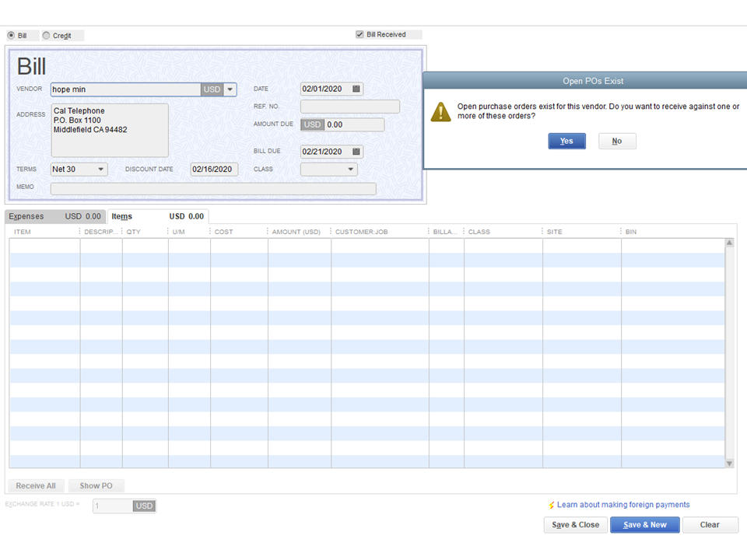Click the Address text box

point(110,131)
